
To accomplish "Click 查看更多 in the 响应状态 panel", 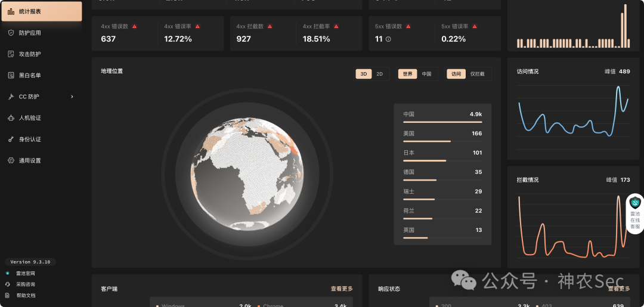I will [x=619, y=289].
